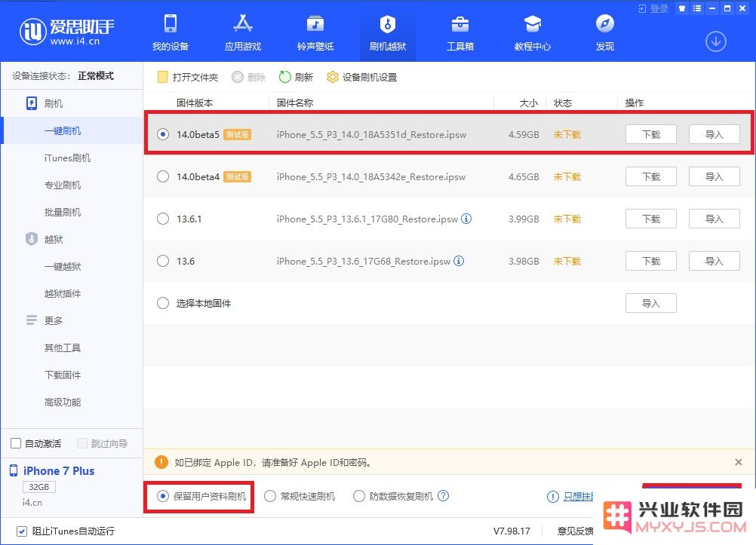This screenshot has width=756, height=545.
Task: Select iTunes刷机 in sidebar
Action: point(67,158)
